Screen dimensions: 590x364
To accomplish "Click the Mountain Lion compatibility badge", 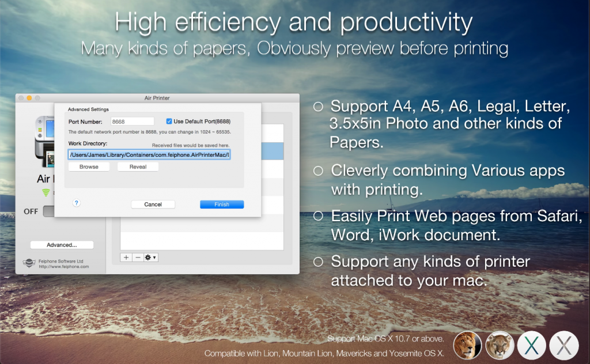I will 500,345.
